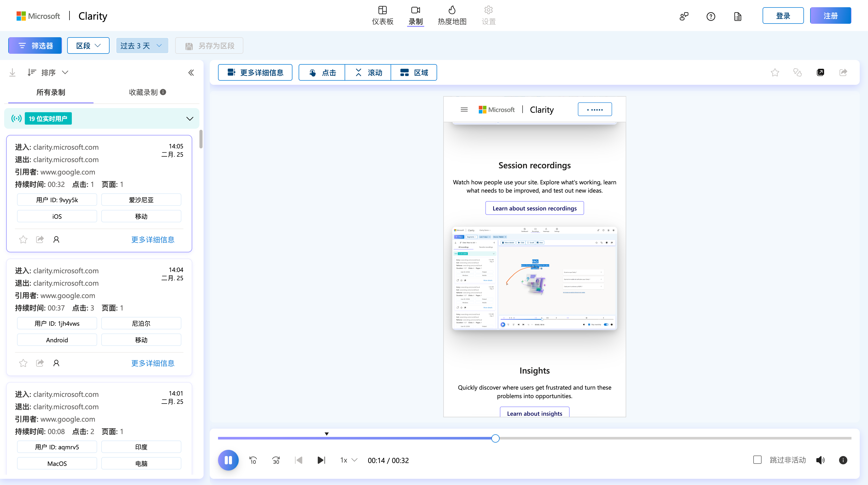Favorite the recording from user 9vyy5k
868x485 pixels.
pos(23,239)
